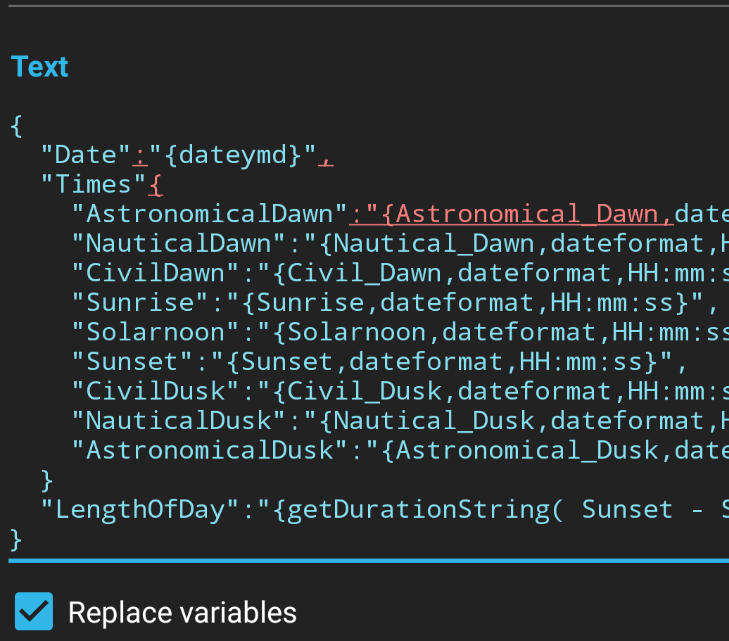The height and width of the screenshot is (641, 729).
Task: Click the "AstronomicalDawn" key
Action: point(209,213)
